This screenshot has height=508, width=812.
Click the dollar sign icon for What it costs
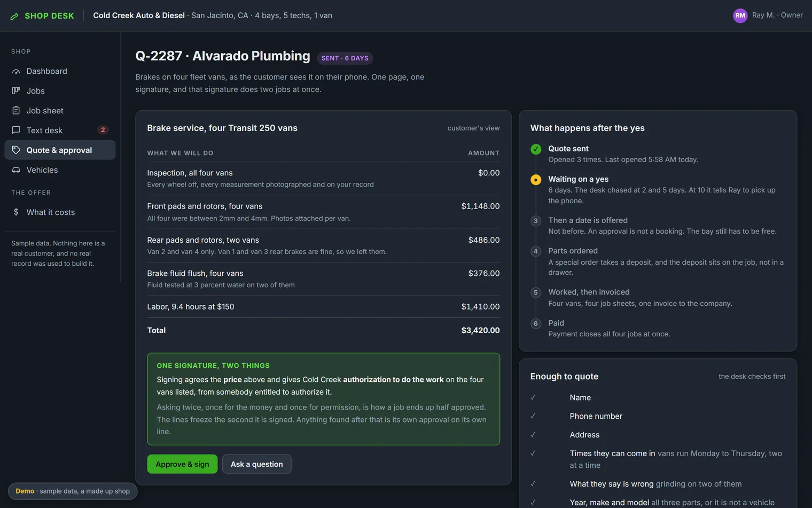pyautogui.click(x=16, y=212)
